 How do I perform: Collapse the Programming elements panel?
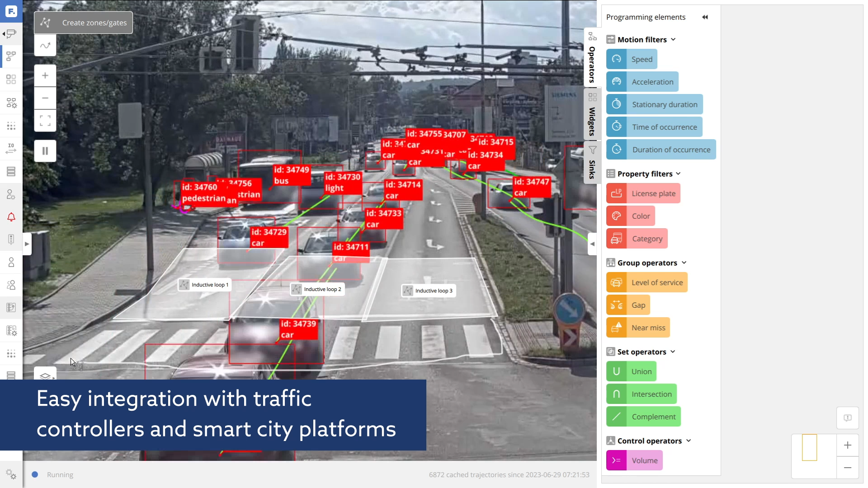[705, 17]
